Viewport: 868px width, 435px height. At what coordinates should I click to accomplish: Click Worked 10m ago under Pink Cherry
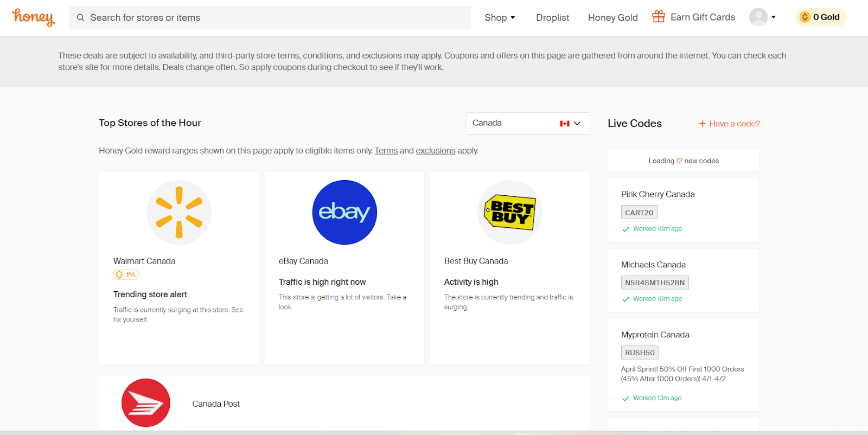(658, 229)
